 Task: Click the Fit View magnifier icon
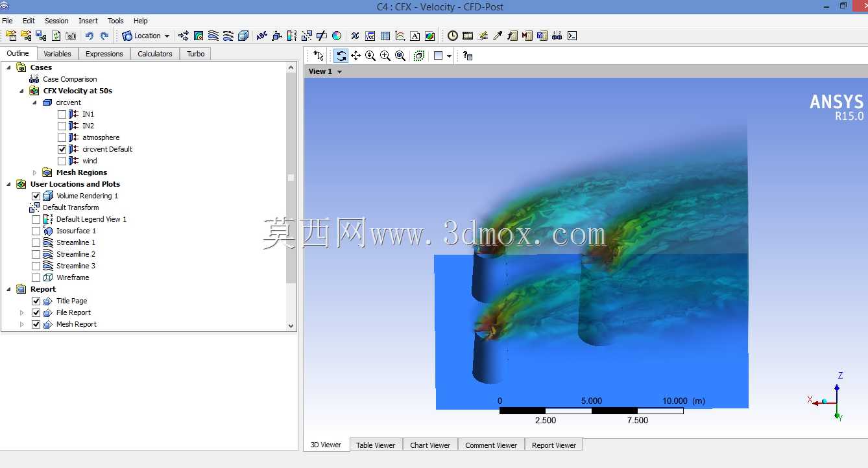tap(400, 56)
